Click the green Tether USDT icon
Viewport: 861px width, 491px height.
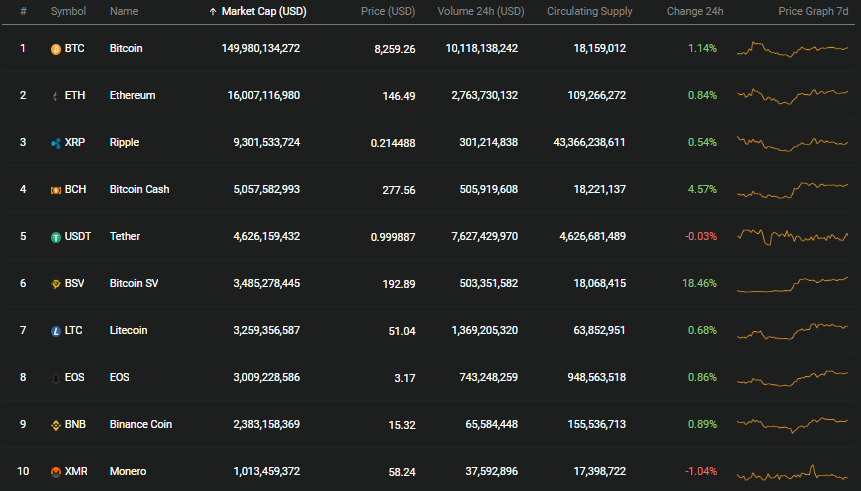[x=55, y=237]
